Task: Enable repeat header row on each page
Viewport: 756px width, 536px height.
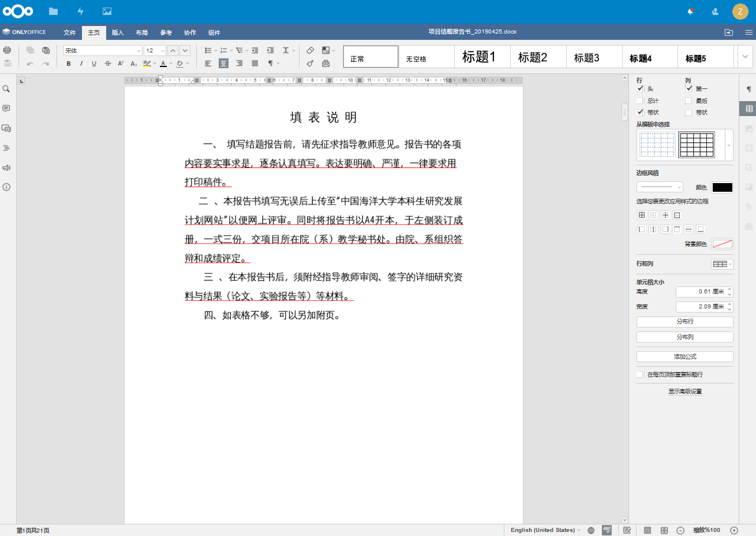Action: coord(640,374)
